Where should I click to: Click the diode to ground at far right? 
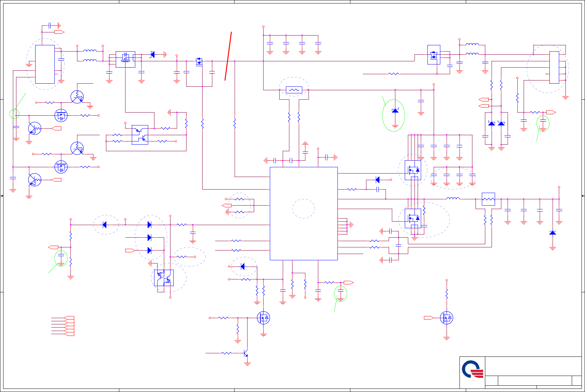553,233
